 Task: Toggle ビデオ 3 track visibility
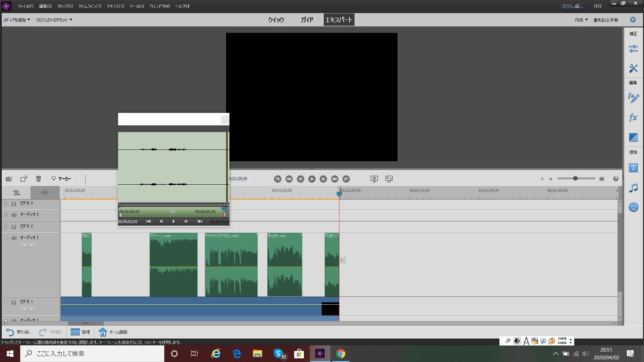(14, 203)
